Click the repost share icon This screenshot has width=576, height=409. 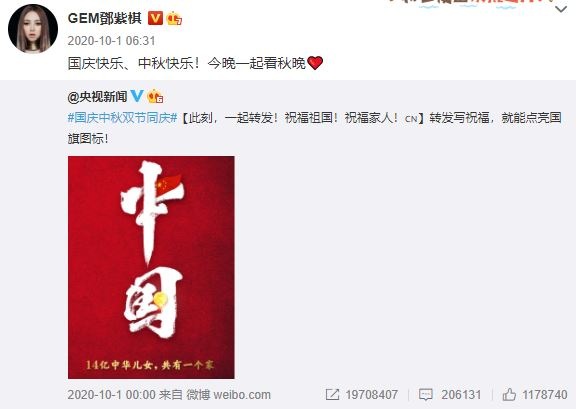pos(332,395)
